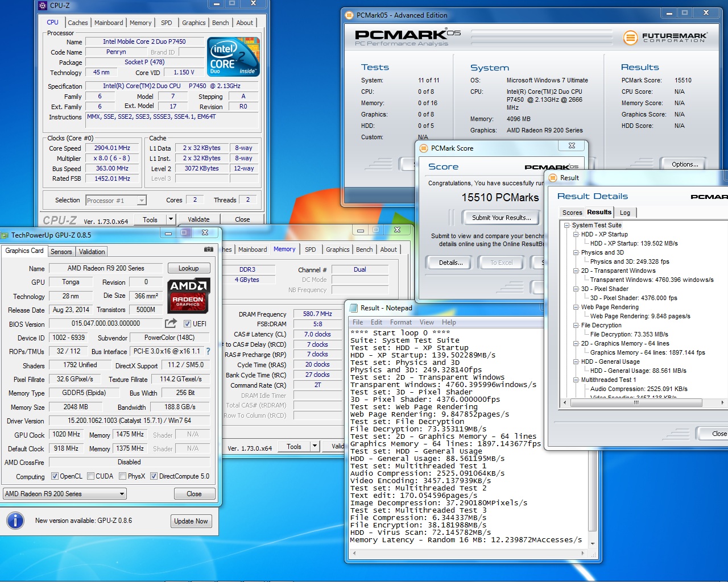Click the Close button in GPU-Z

194,494
